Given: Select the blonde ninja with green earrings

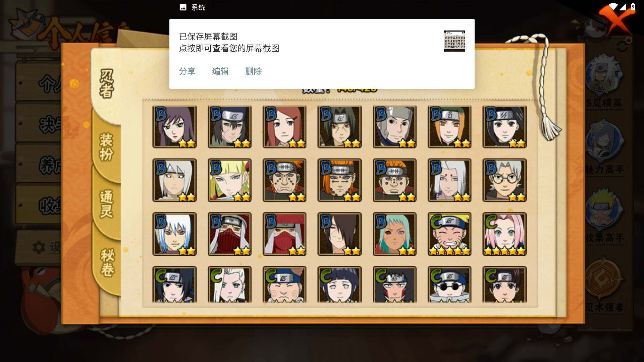Looking at the screenshot, I should (x=229, y=180).
